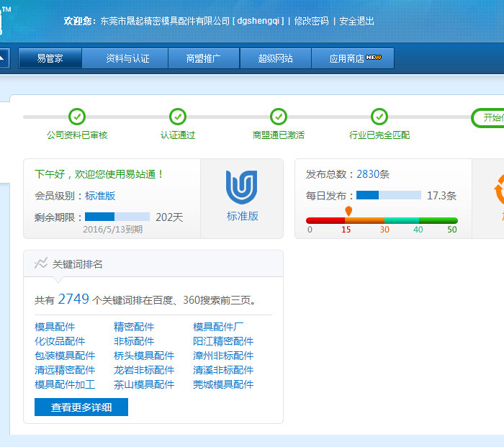Switch to the 商盟推广 tab

(x=203, y=59)
